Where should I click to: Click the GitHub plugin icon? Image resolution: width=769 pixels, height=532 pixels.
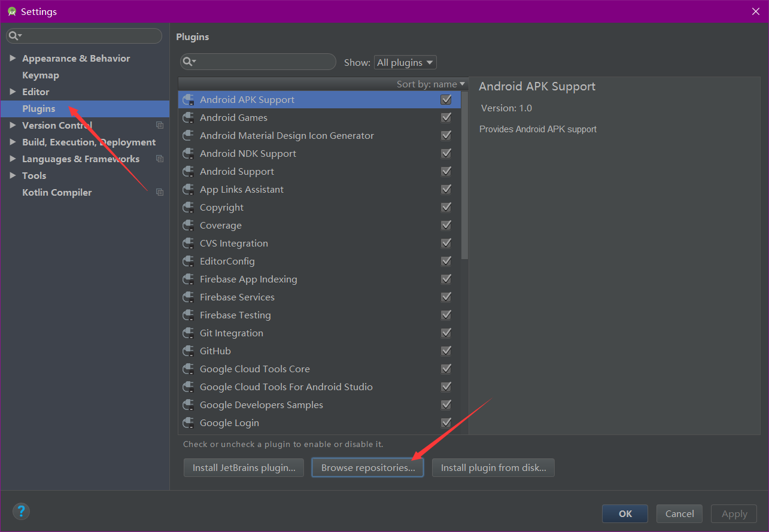(x=189, y=351)
